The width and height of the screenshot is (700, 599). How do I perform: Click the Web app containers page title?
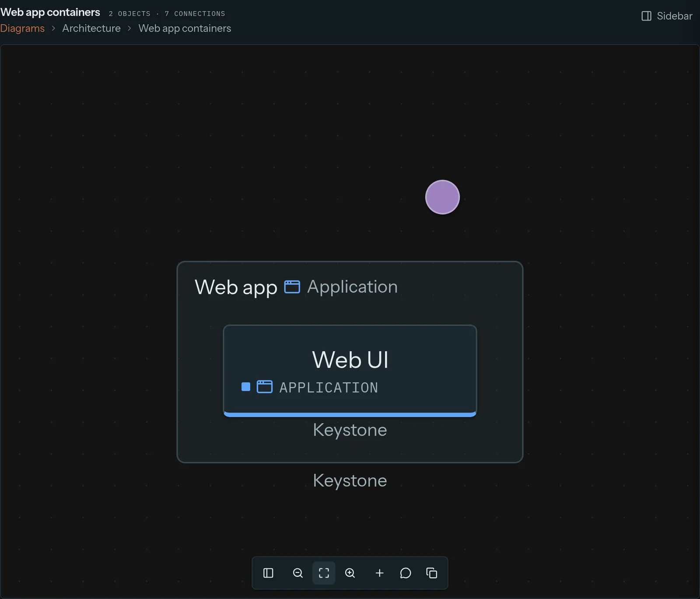(50, 12)
